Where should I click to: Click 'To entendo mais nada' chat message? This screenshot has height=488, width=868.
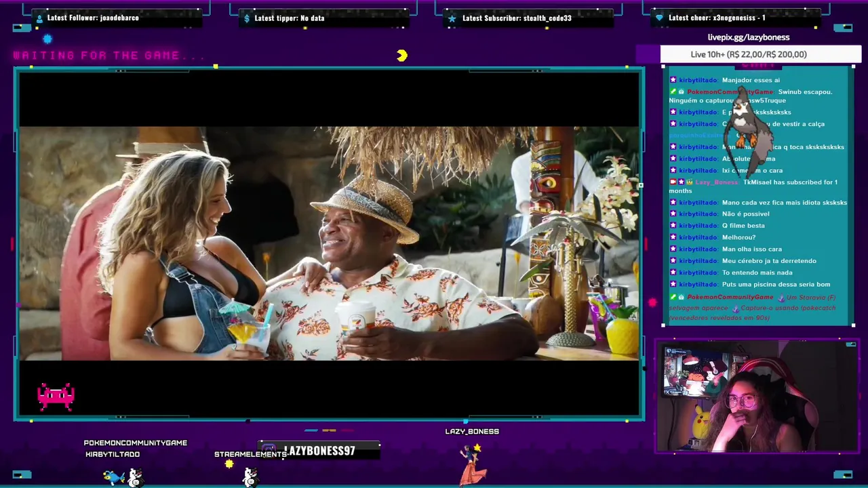tap(757, 272)
